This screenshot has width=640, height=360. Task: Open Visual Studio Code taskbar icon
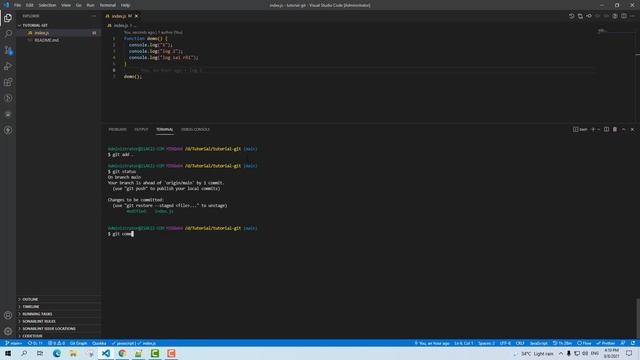click(x=106, y=353)
